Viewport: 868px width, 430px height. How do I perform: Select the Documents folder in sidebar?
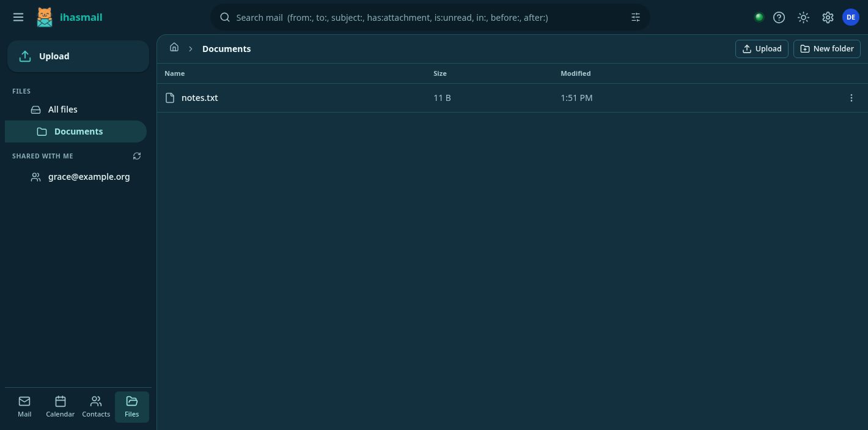click(76, 132)
